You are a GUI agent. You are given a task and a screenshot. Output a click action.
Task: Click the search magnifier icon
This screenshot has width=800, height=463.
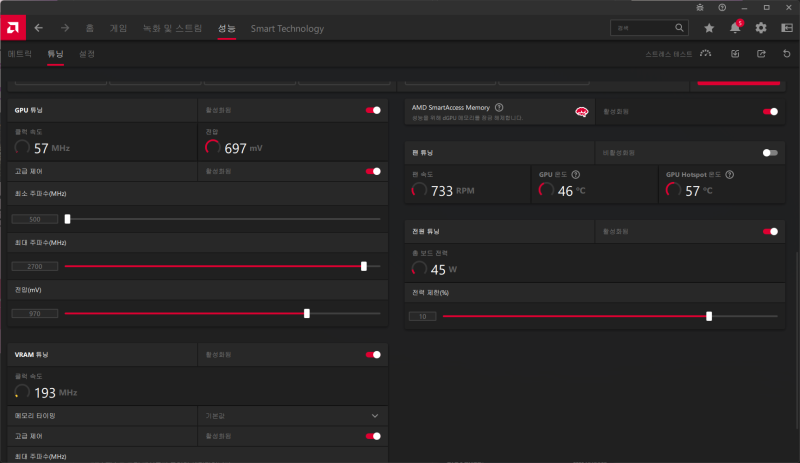pyautogui.click(x=679, y=28)
